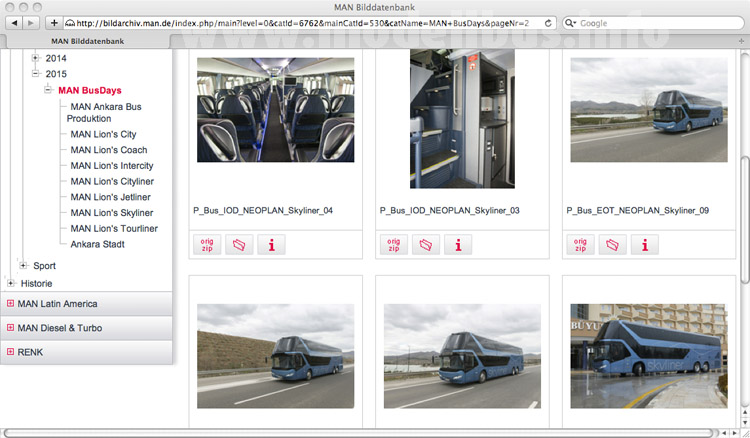
Task: Show info for Skyliner_09 image
Action: click(x=644, y=245)
